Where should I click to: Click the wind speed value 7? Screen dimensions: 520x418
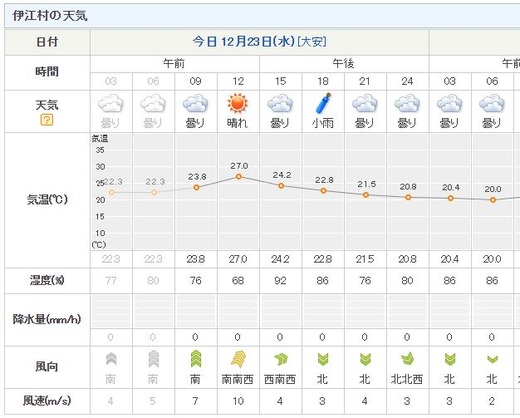[195, 401]
